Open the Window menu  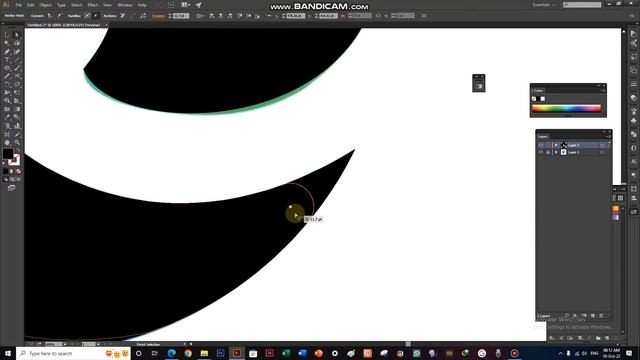[124, 5]
